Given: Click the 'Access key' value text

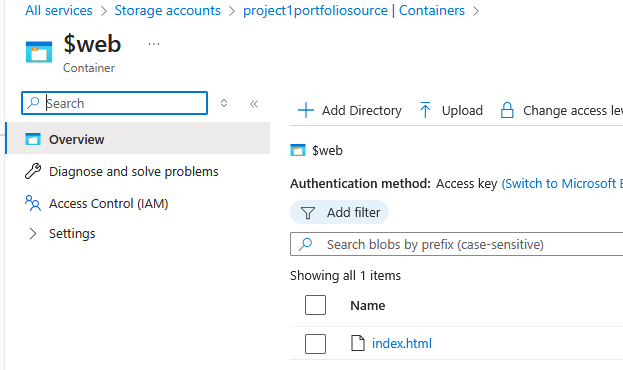Looking at the screenshot, I should (x=466, y=184).
